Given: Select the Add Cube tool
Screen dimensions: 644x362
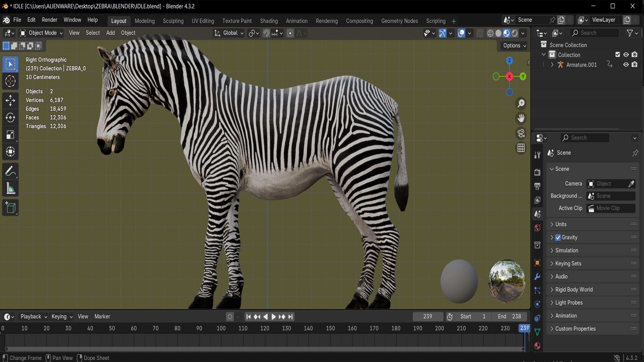Looking at the screenshot, I should coord(10,207).
